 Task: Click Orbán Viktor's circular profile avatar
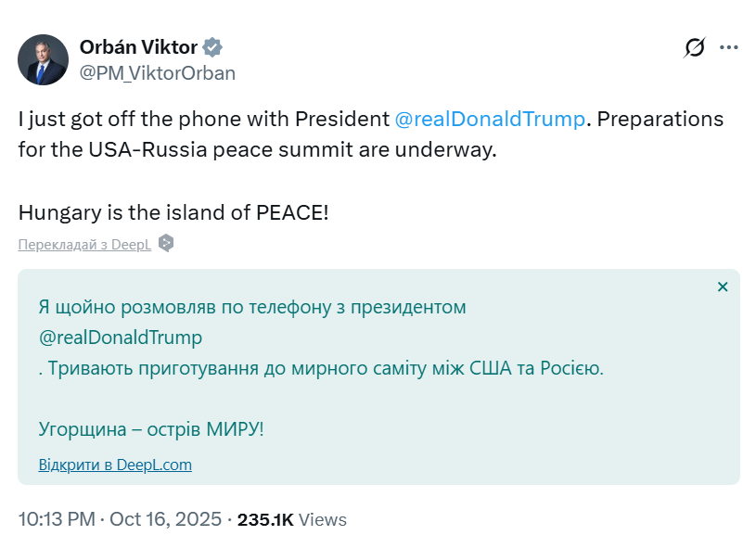(43, 58)
